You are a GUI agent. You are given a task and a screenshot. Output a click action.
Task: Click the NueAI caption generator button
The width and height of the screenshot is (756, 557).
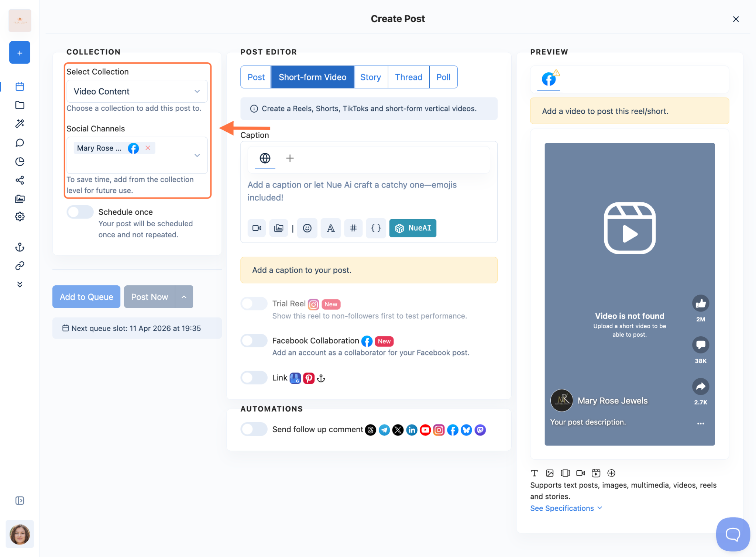coord(413,228)
